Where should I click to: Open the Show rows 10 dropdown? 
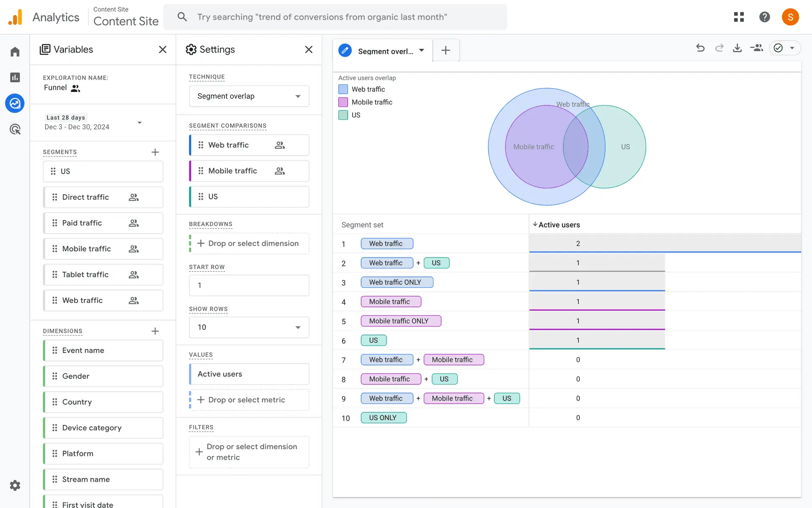(249, 327)
